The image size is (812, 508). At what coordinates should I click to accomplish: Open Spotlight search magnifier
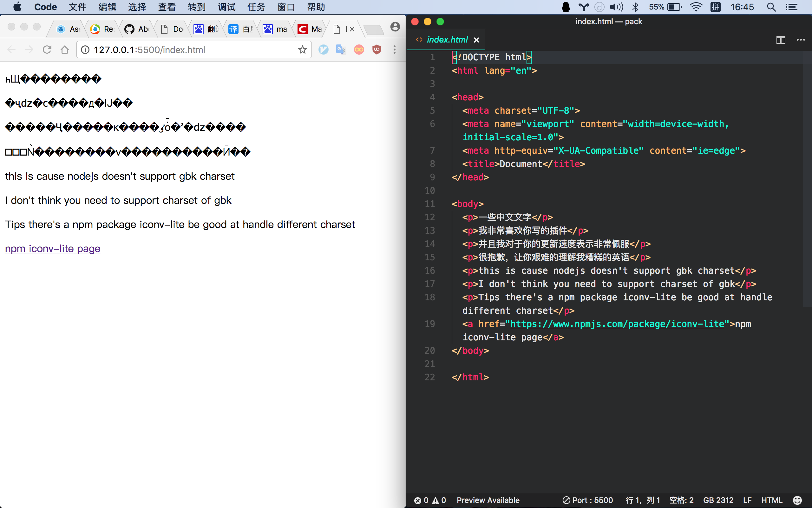(771, 7)
